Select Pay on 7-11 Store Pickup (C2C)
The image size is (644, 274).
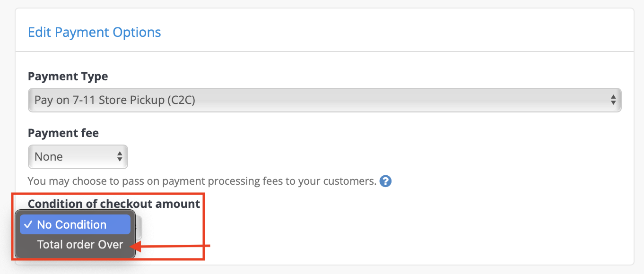pos(325,100)
